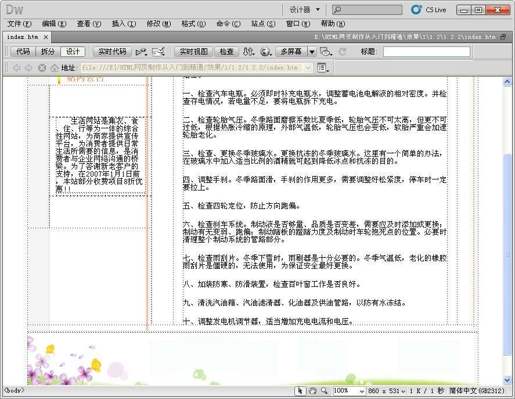The width and height of the screenshot is (515, 399).
Task: Activate the Hand tool in status bar
Action: [x=312, y=391]
